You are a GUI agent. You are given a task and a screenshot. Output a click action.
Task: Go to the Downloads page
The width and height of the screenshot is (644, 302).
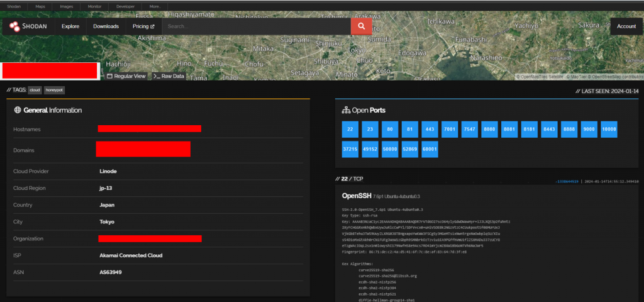point(106,26)
